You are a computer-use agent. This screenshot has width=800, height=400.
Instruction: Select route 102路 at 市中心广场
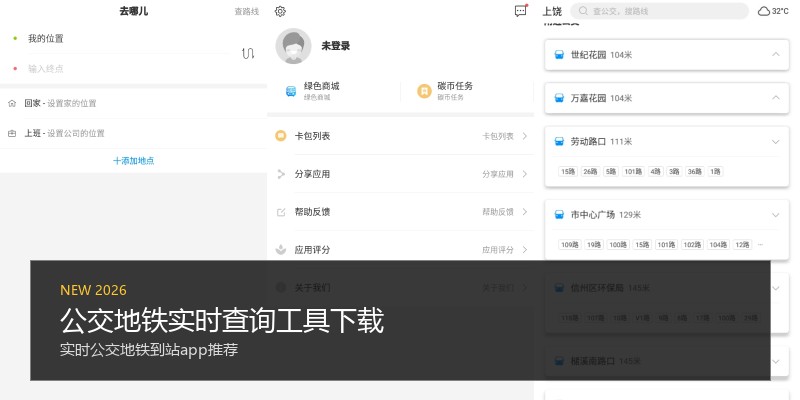pyautogui.click(x=692, y=245)
